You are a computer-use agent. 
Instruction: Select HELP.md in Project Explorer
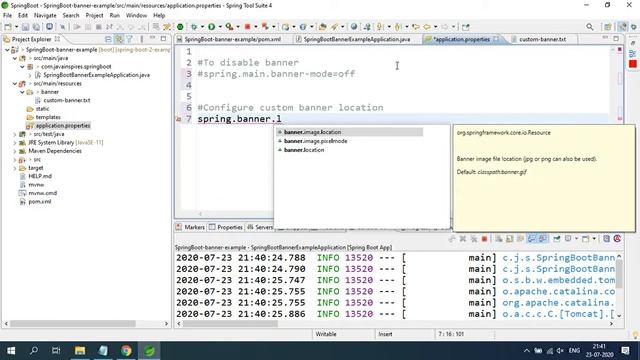point(40,176)
